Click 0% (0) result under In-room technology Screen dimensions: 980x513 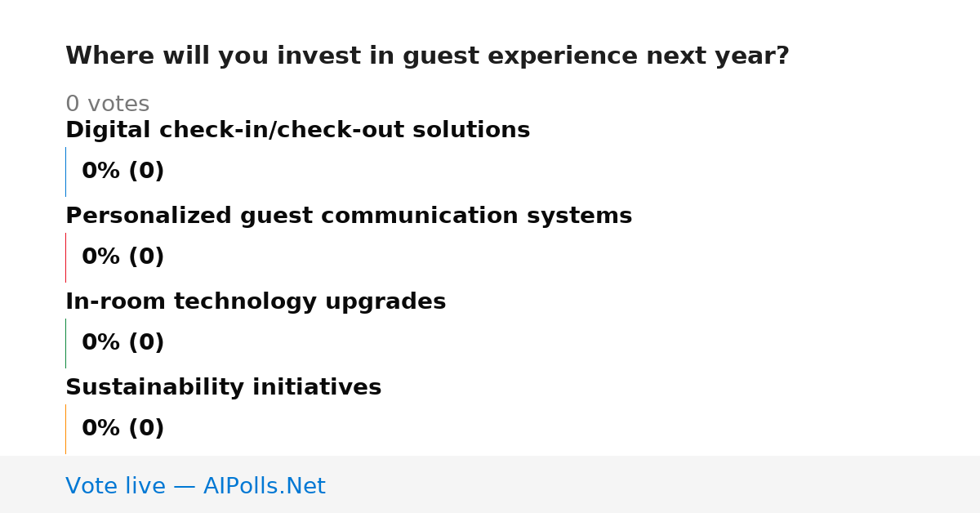(122, 343)
